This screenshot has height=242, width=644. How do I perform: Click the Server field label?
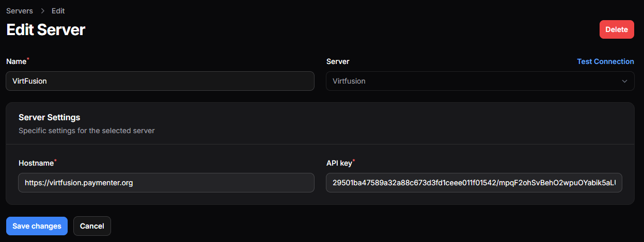click(338, 61)
